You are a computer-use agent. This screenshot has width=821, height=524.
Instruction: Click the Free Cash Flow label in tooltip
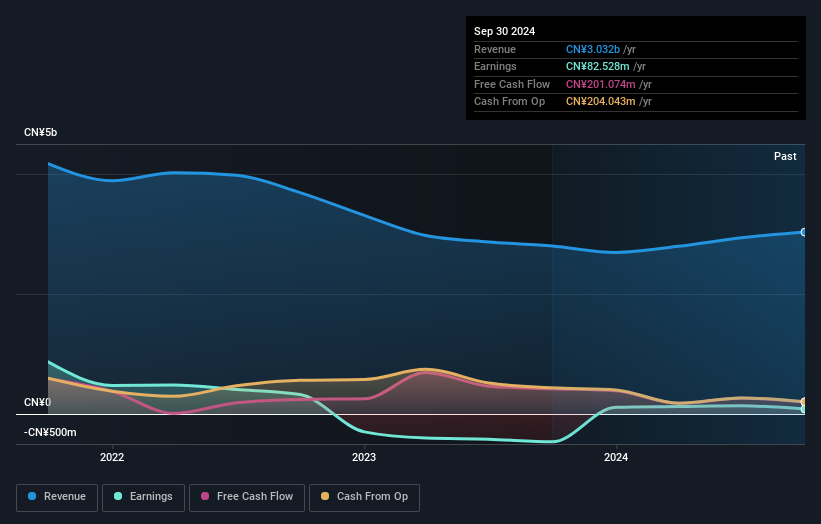tap(512, 84)
